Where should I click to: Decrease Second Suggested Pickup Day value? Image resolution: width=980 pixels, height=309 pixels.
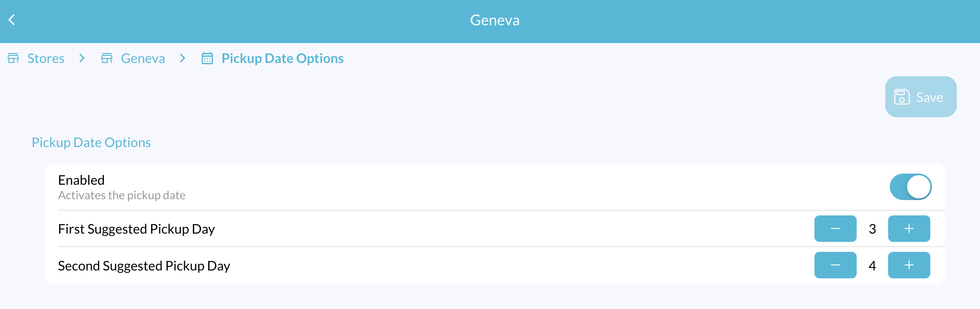pos(835,265)
